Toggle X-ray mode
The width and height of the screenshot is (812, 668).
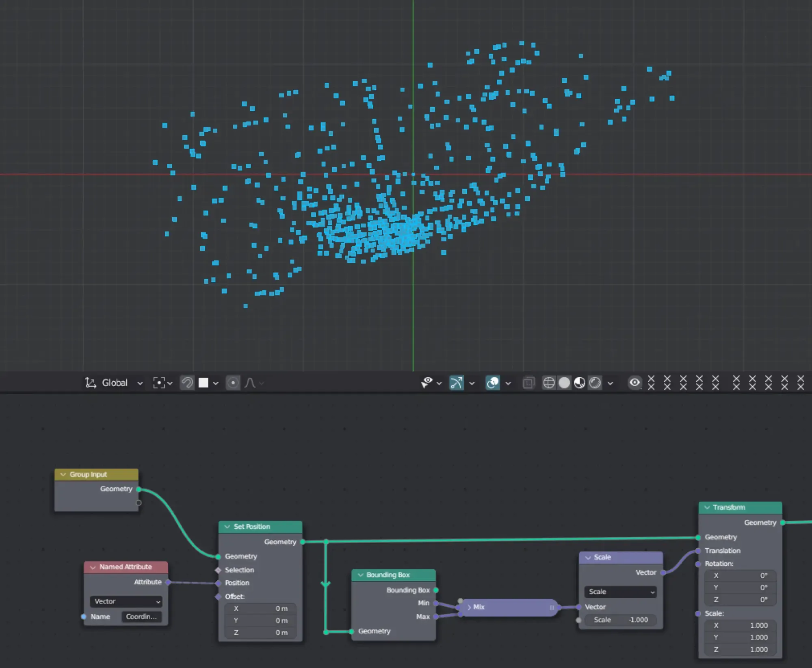pos(528,383)
